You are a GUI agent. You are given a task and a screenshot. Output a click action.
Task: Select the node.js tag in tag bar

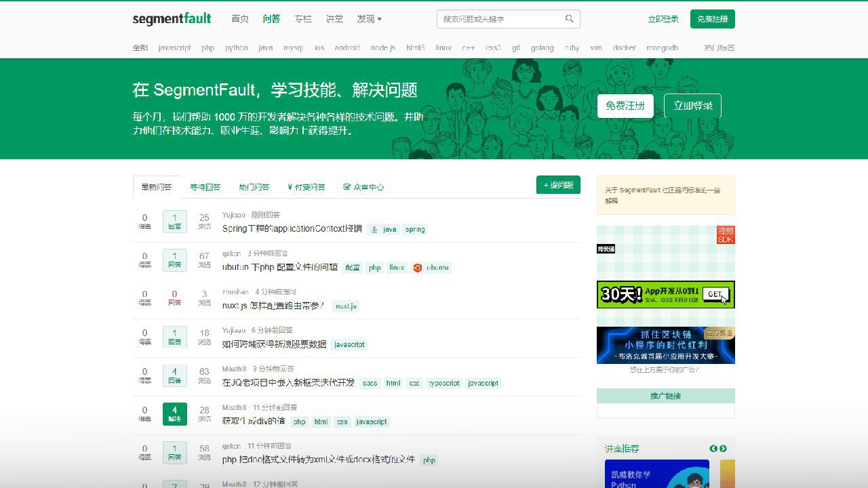click(383, 48)
